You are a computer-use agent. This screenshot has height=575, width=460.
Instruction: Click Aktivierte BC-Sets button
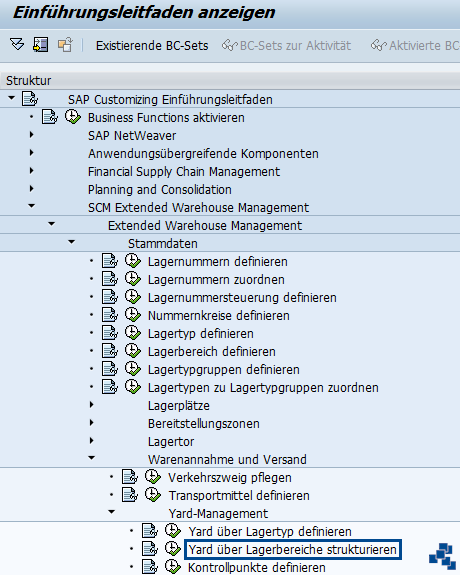click(x=415, y=45)
